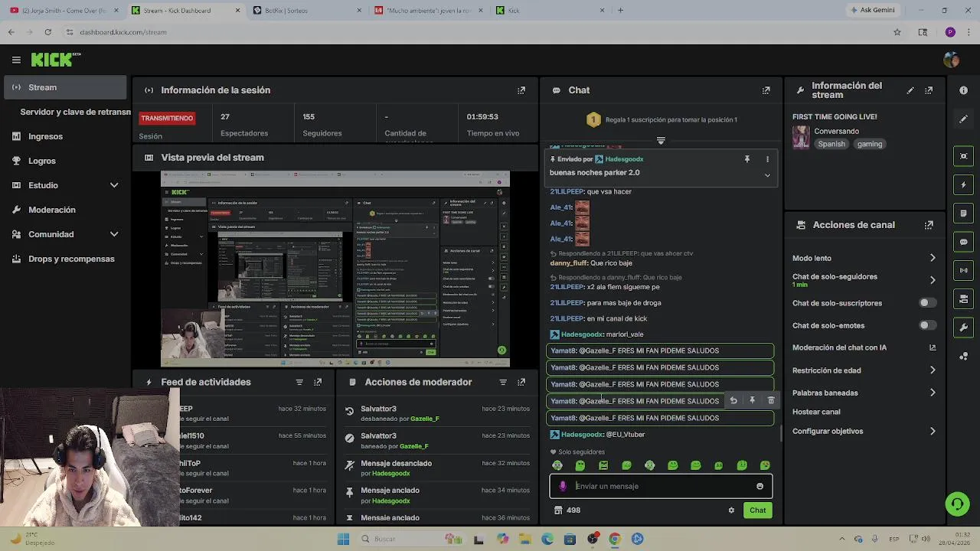This screenshot has width=980, height=551.
Task: Click the gaming stream tag
Action: [x=870, y=144]
